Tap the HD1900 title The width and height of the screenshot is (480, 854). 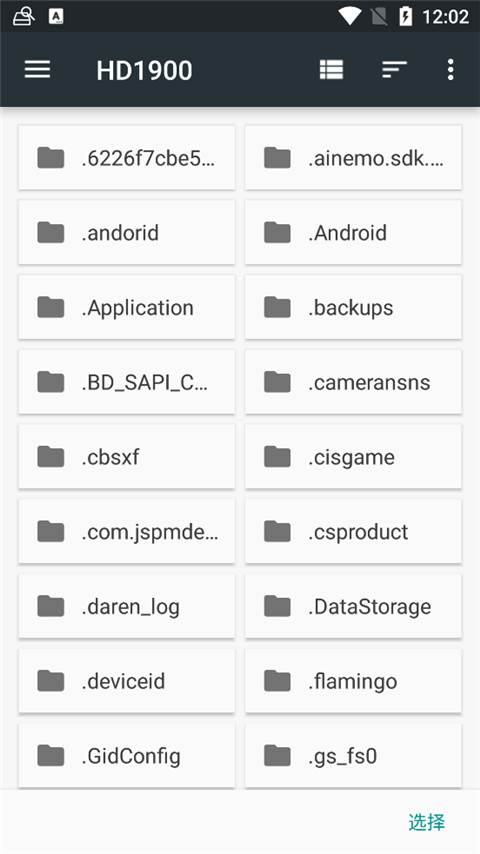(144, 70)
